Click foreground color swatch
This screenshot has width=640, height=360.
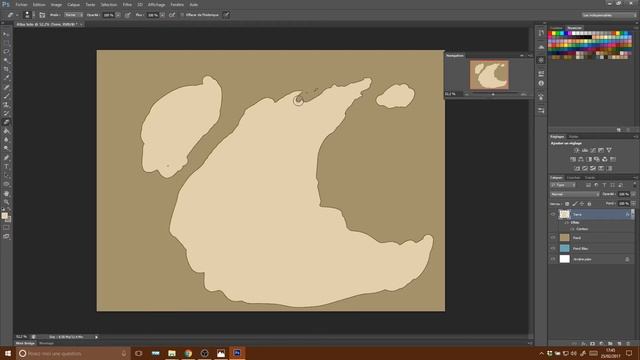(x=4, y=216)
